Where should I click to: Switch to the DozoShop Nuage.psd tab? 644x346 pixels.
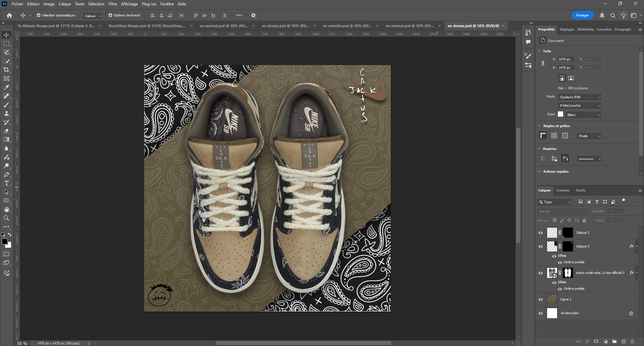pos(147,26)
